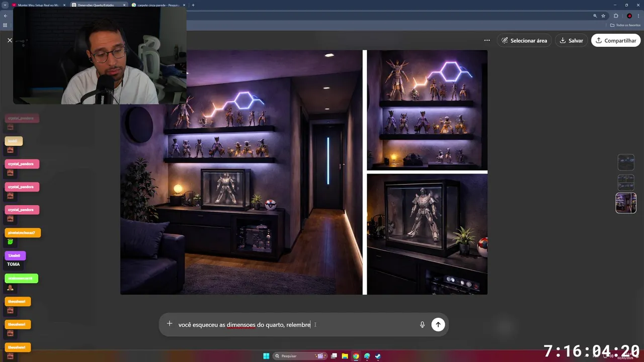Open the tab search dropdown arrow
The width and height of the screenshot is (644, 362).
pyautogui.click(x=5, y=5)
